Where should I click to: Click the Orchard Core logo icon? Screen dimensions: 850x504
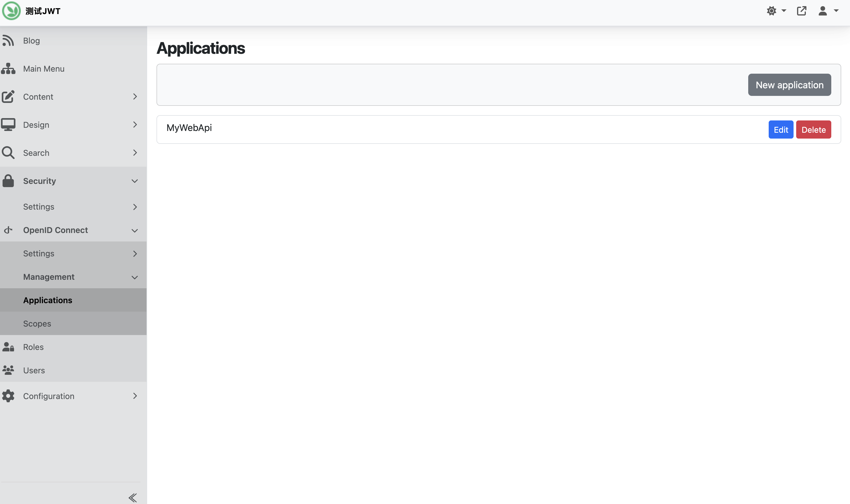tap(11, 11)
